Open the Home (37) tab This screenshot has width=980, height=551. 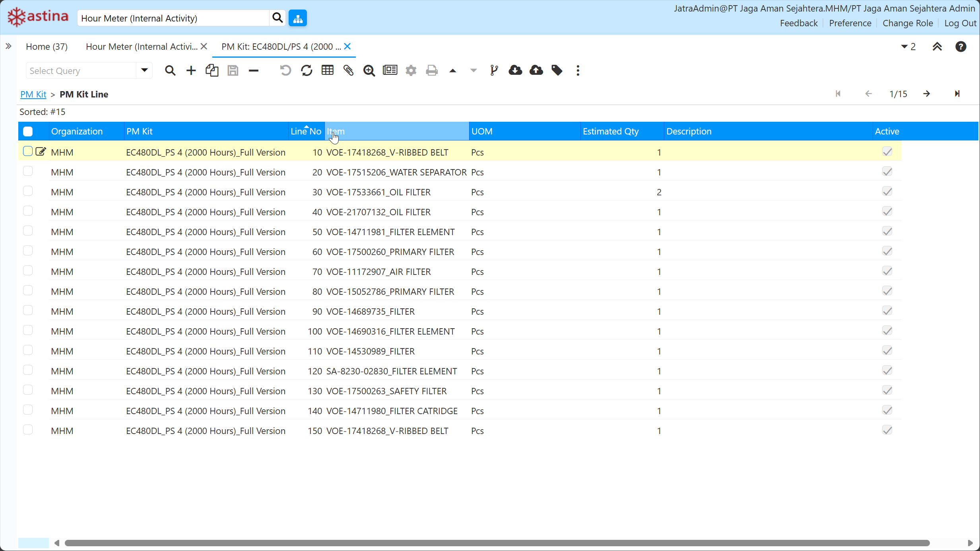coord(47,47)
